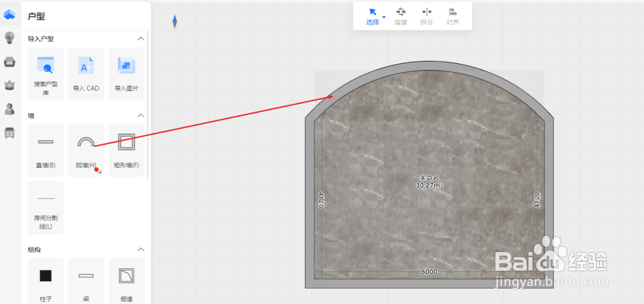The width and height of the screenshot is (644, 304).
Task: Collapse the 墙 wall section
Action: [x=141, y=116]
